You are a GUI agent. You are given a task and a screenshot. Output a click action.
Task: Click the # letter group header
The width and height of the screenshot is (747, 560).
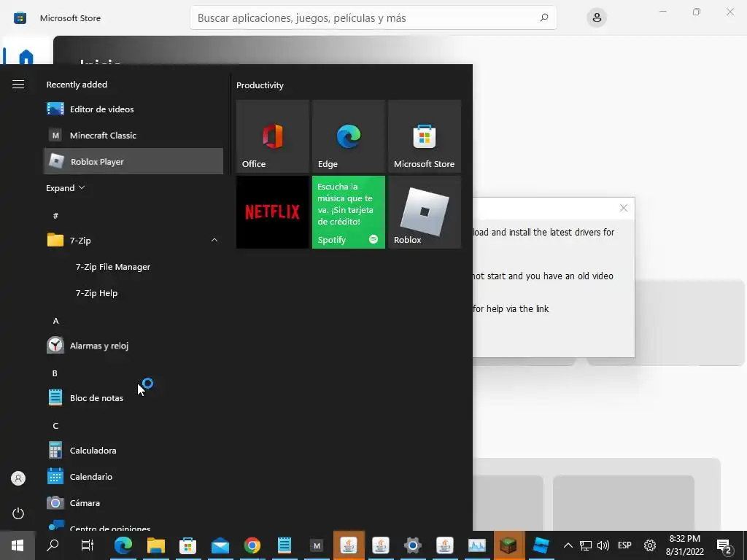55,216
